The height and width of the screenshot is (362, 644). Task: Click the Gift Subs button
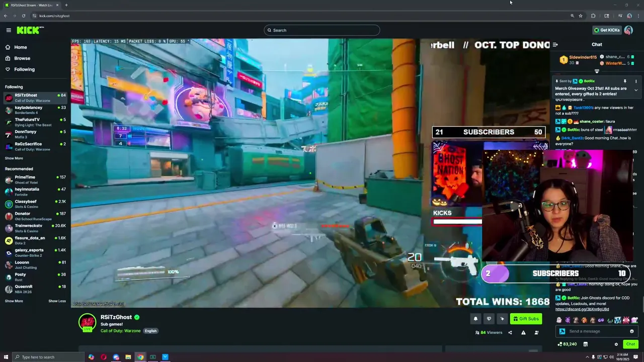[526, 319]
